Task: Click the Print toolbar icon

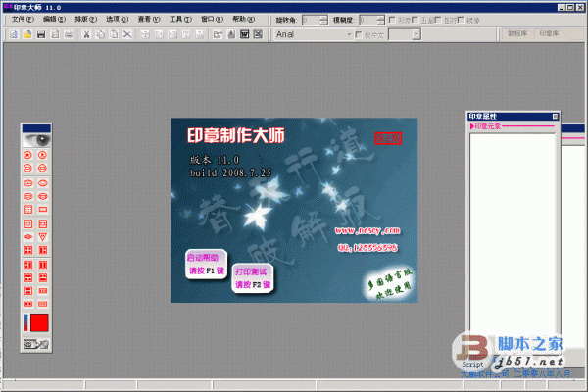Action: click(x=69, y=34)
